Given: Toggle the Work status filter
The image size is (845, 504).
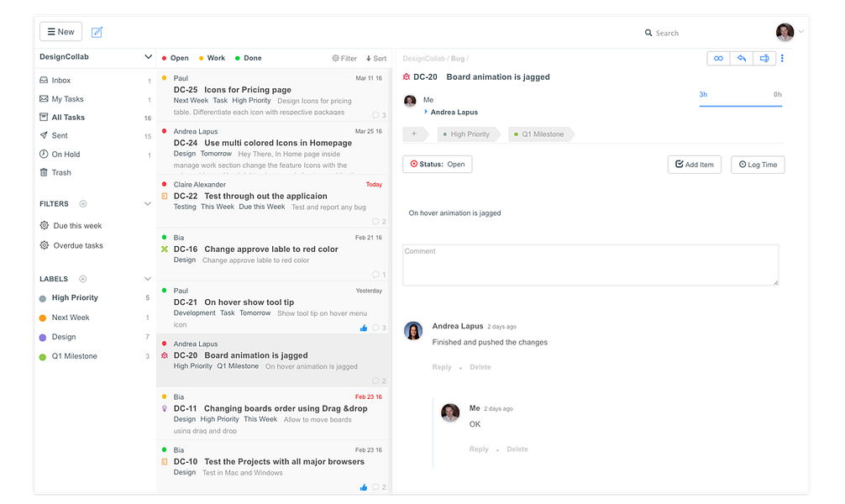Looking at the screenshot, I should [x=212, y=58].
